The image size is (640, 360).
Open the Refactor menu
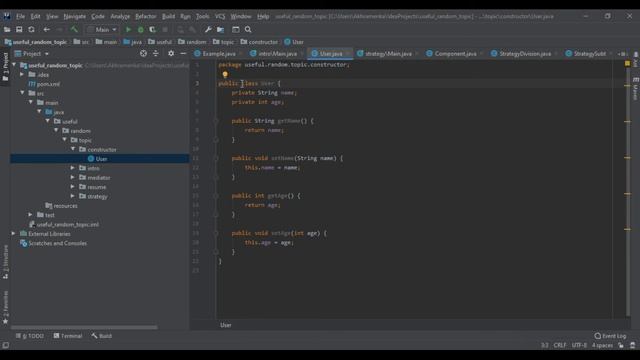(x=146, y=16)
